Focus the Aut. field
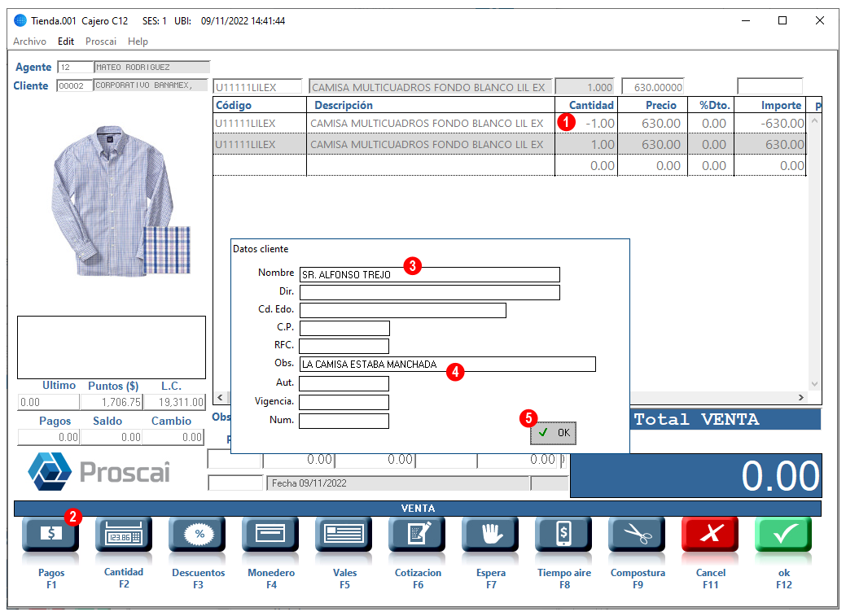The height and width of the screenshot is (616, 846). tap(344, 383)
